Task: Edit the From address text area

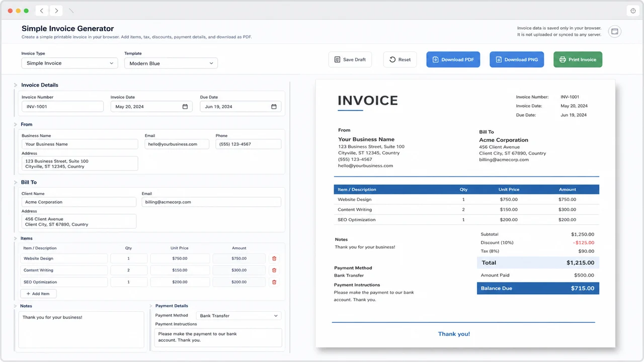Action: coord(79,163)
